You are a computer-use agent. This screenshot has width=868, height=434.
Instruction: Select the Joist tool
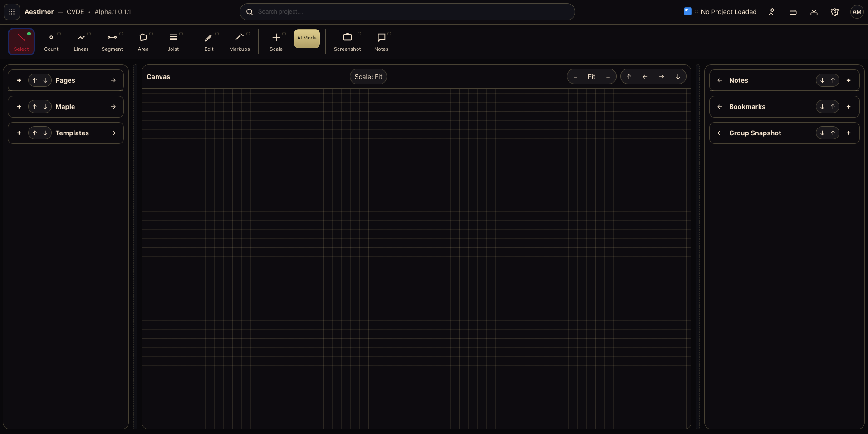(x=173, y=42)
